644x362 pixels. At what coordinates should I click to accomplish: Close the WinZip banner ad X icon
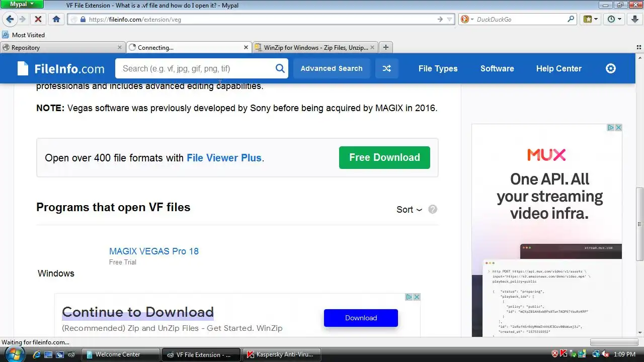coord(417,297)
